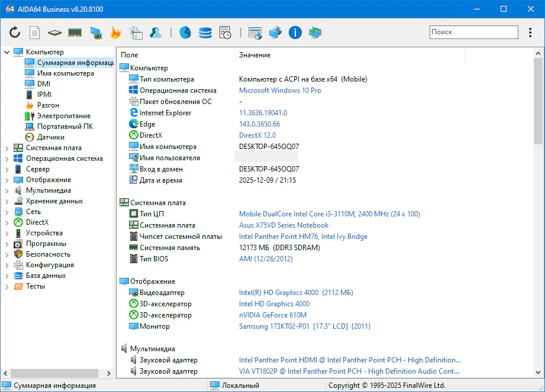Click the Refresh toolbar icon
Viewport: 545px width, 392px height.
click(x=15, y=33)
